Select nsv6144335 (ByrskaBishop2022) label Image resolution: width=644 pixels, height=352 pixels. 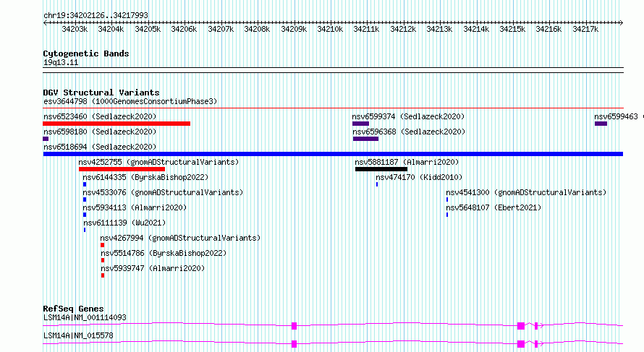[x=145, y=177]
